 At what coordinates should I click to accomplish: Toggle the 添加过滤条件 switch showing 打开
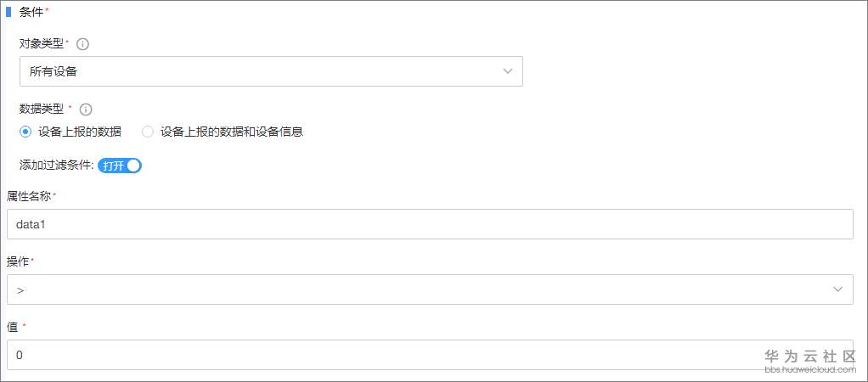click(120, 166)
